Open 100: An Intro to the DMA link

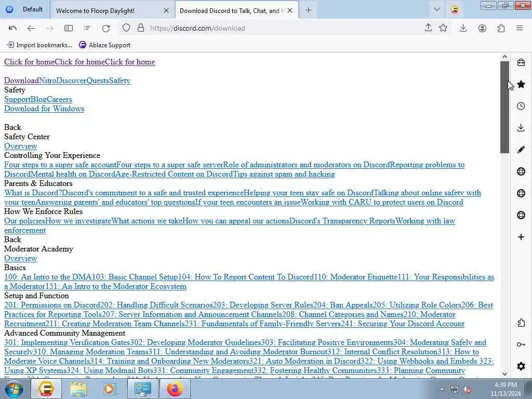(48, 277)
